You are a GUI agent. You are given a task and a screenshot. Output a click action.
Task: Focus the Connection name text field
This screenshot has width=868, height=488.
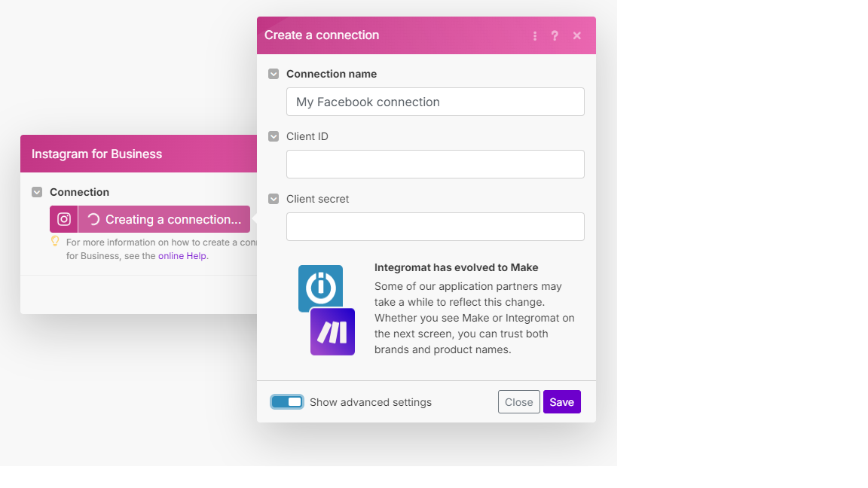435,102
